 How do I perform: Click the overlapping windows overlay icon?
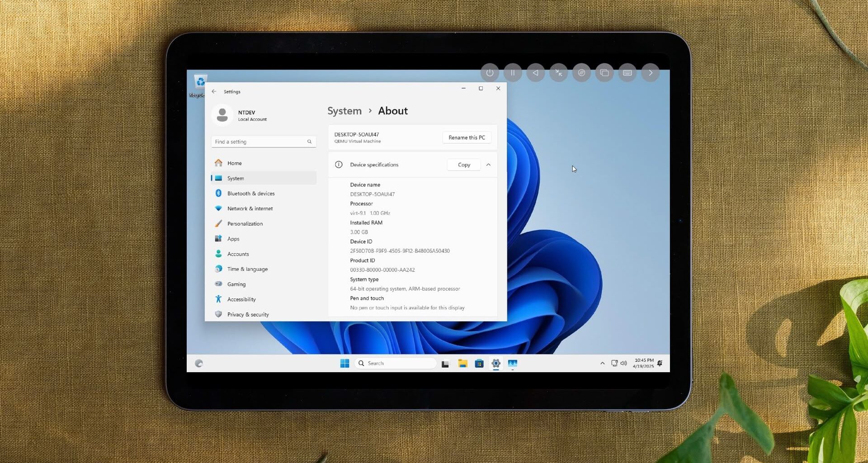604,73
